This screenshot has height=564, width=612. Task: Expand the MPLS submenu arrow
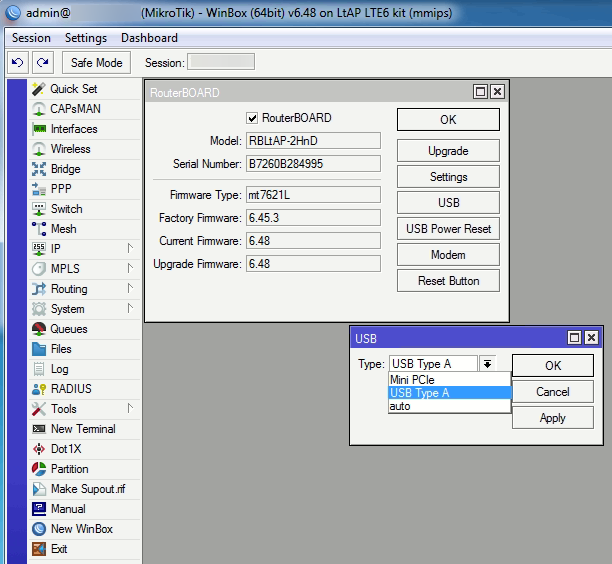130,268
